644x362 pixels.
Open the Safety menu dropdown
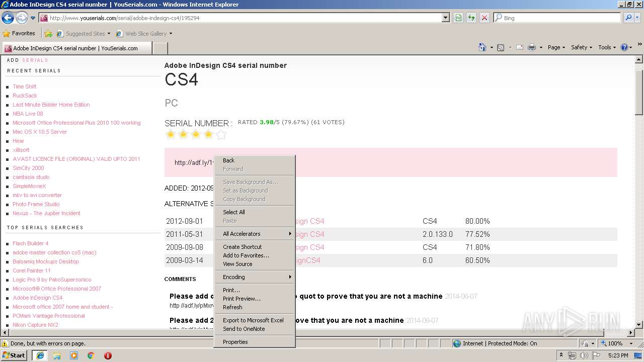[x=582, y=47]
